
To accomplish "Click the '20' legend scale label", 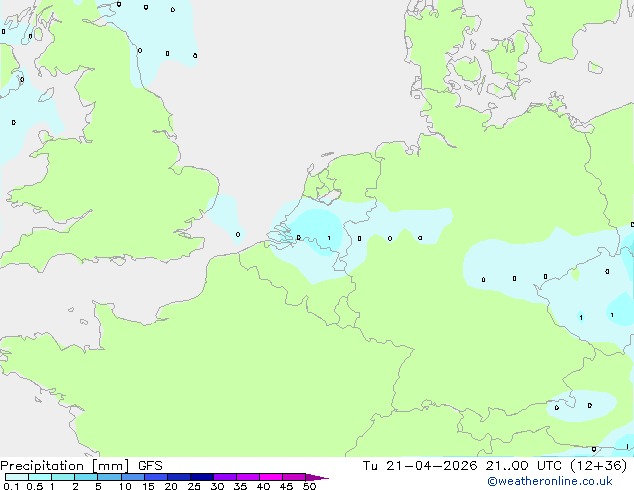I will pyautogui.click(x=171, y=486).
